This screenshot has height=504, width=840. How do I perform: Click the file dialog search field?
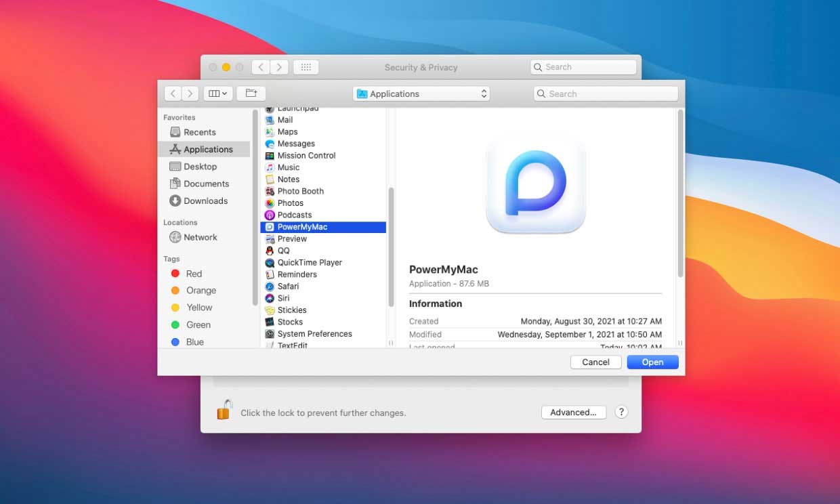[x=606, y=93]
